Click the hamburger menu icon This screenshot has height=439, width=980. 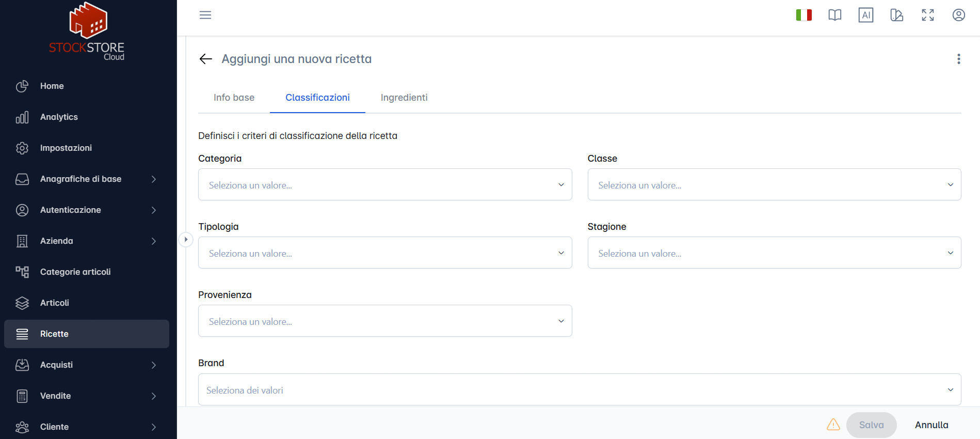point(205,15)
